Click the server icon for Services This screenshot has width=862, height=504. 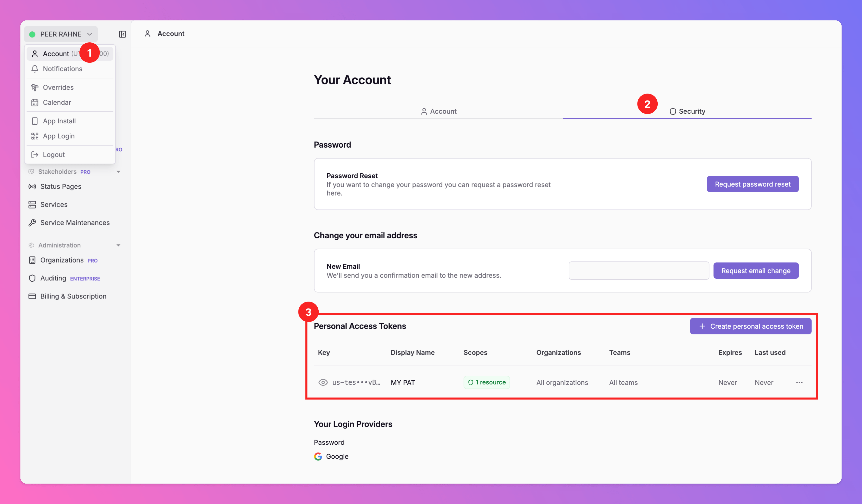pyautogui.click(x=32, y=204)
